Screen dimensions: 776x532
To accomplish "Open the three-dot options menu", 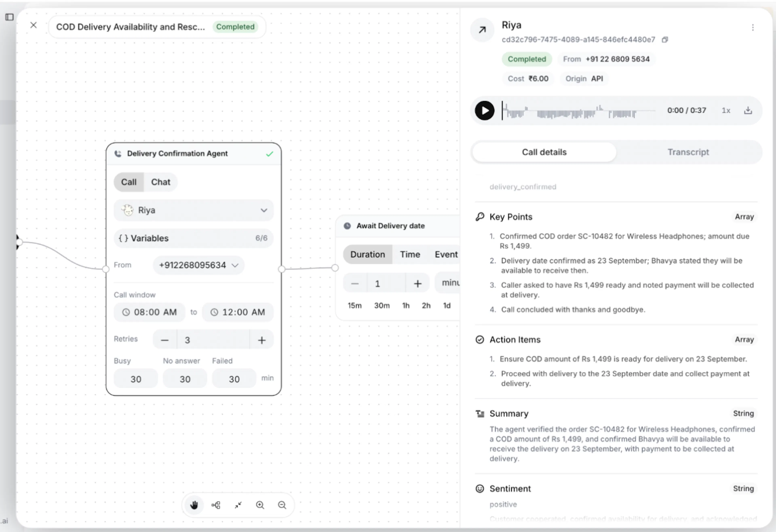I will click(753, 27).
